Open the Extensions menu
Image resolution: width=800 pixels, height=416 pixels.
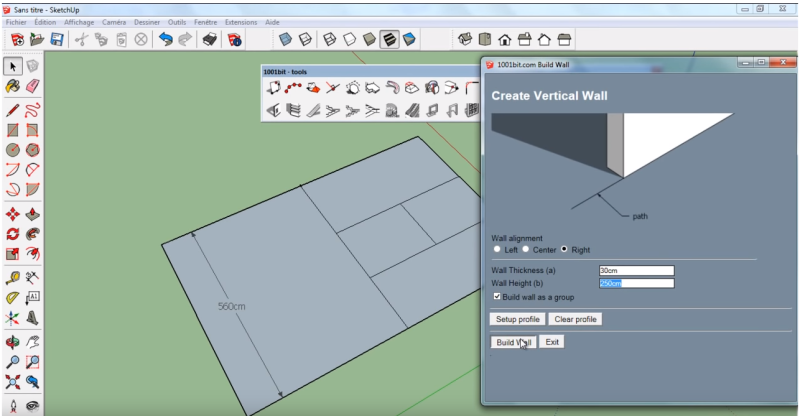click(x=241, y=22)
